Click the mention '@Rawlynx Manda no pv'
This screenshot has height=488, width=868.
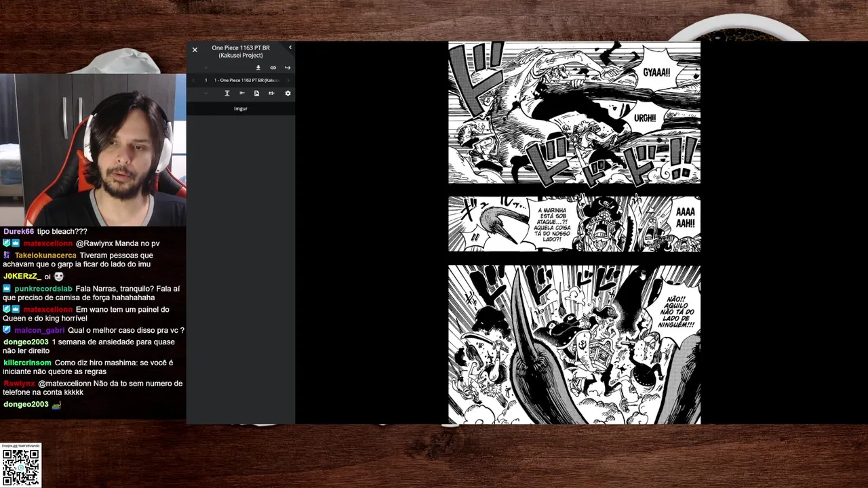118,243
